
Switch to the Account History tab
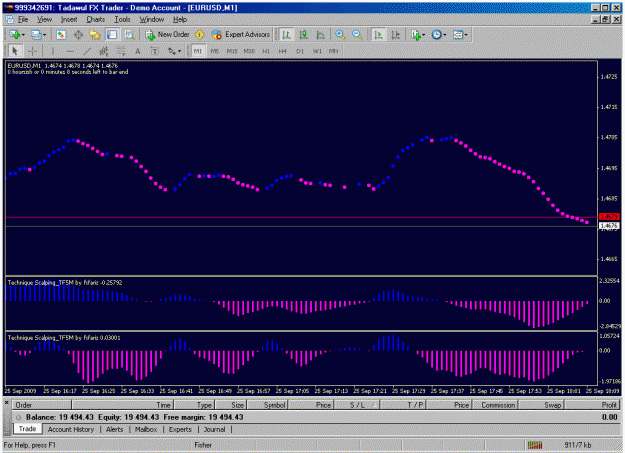pyautogui.click(x=71, y=429)
